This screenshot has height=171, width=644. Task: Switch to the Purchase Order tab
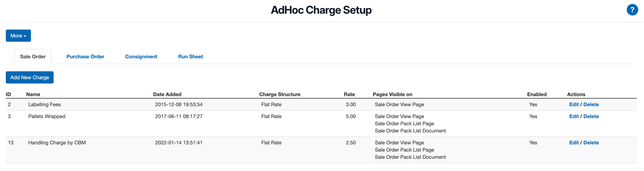pyautogui.click(x=85, y=57)
